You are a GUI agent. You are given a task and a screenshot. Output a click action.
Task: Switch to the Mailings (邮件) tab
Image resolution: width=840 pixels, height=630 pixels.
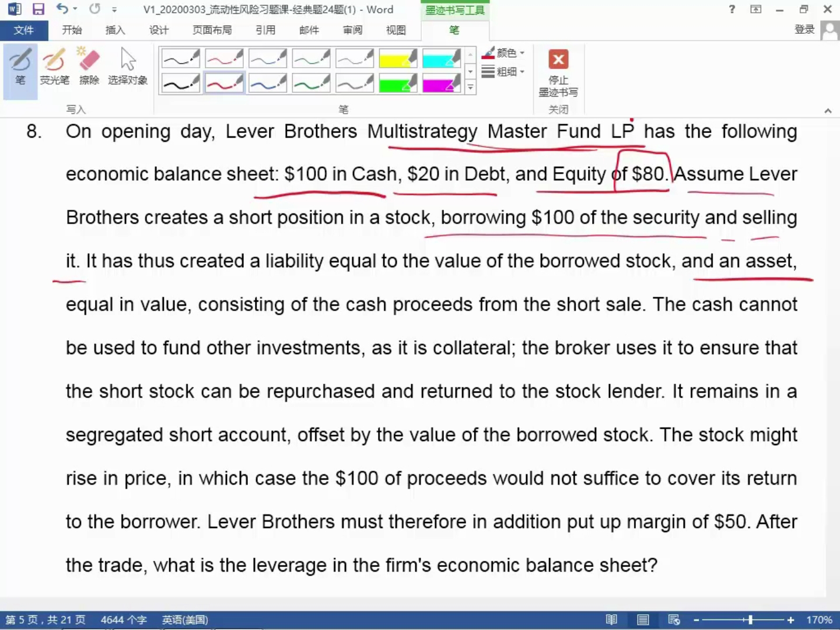(309, 30)
